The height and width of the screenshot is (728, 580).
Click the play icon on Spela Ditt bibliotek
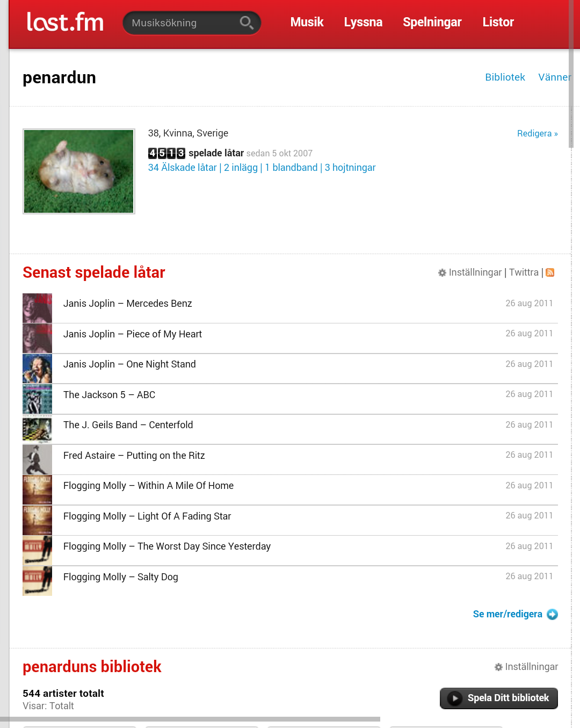[454, 698]
